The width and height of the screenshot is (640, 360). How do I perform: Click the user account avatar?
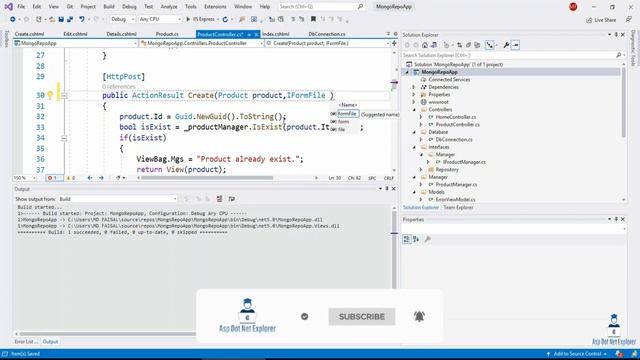click(573, 7)
